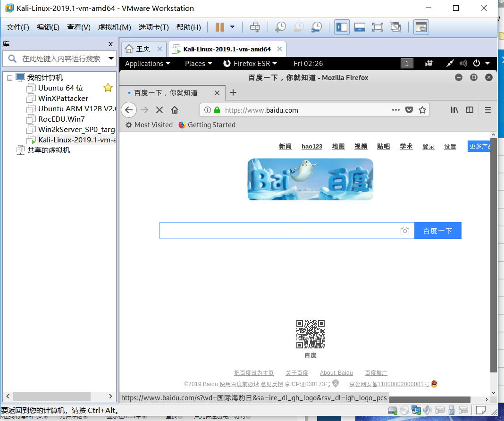The height and width of the screenshot is (421, 504).
Task: Open the 帮助(H) menu
Action: pos(189,27)
